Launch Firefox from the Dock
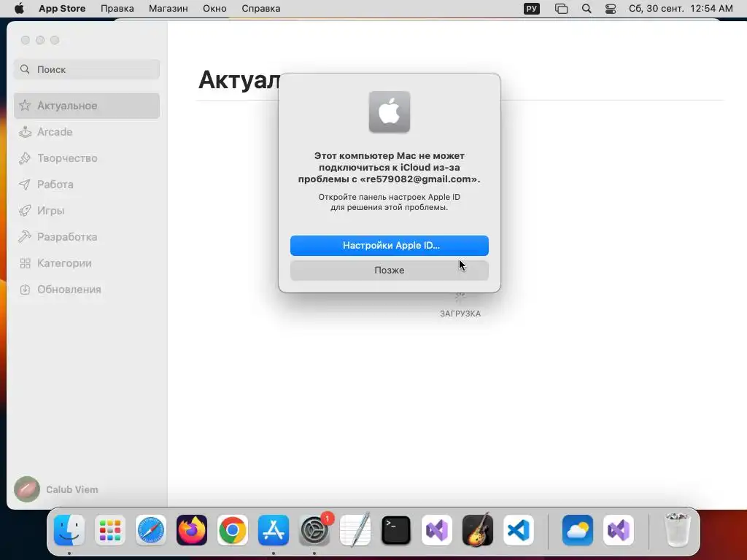This screenshot has width=747, height=560. [x=192, y=530]
